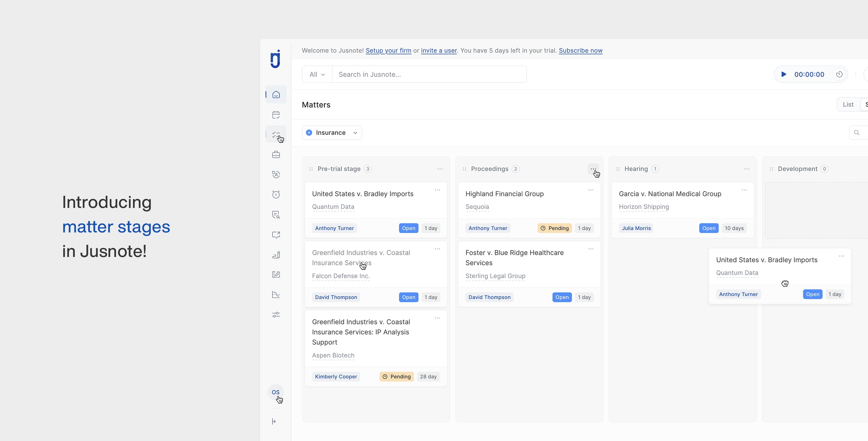The height and width of the screenshot is (441, 868).
Task: Click the Matters page heading
Action: coord(316,105)
